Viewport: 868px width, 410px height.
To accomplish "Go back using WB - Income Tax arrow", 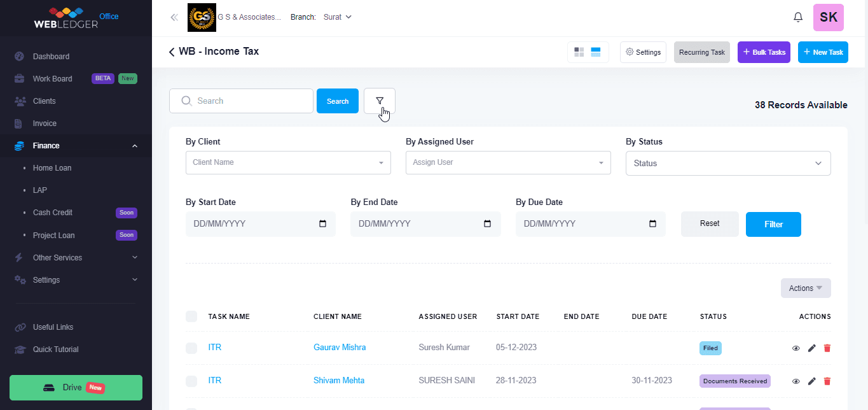I will pyautogui.click(x=172, y=52).
